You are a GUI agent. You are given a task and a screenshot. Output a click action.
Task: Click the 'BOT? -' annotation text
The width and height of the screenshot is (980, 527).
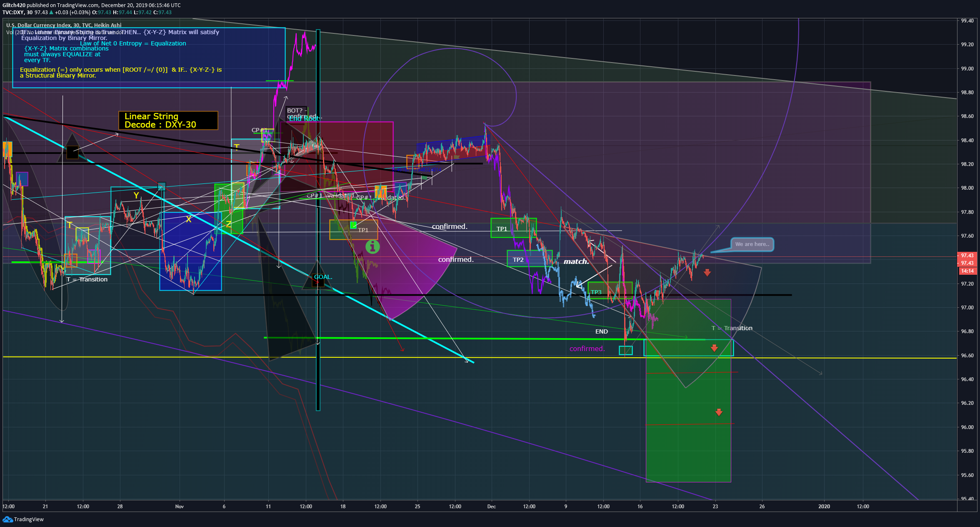297,110
